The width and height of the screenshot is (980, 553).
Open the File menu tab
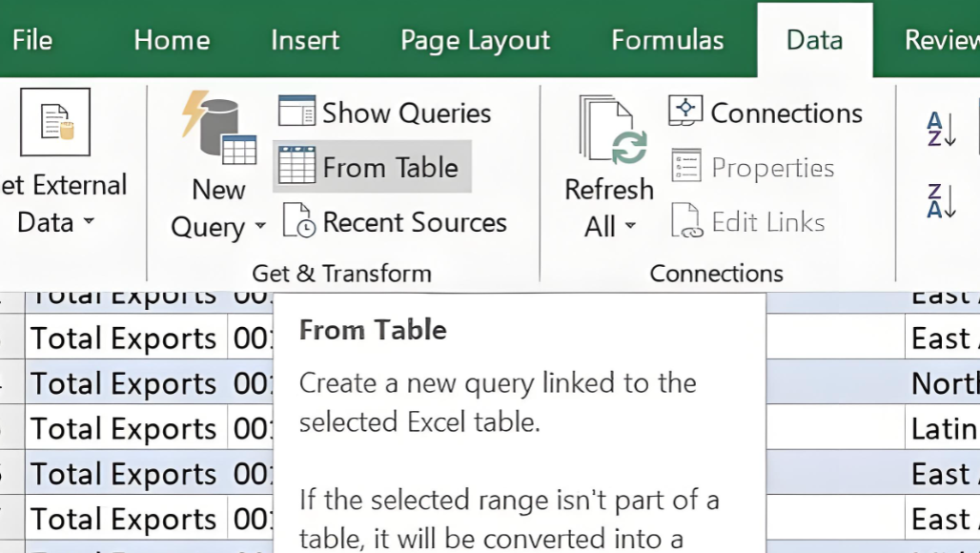click(x=31, y=40)
